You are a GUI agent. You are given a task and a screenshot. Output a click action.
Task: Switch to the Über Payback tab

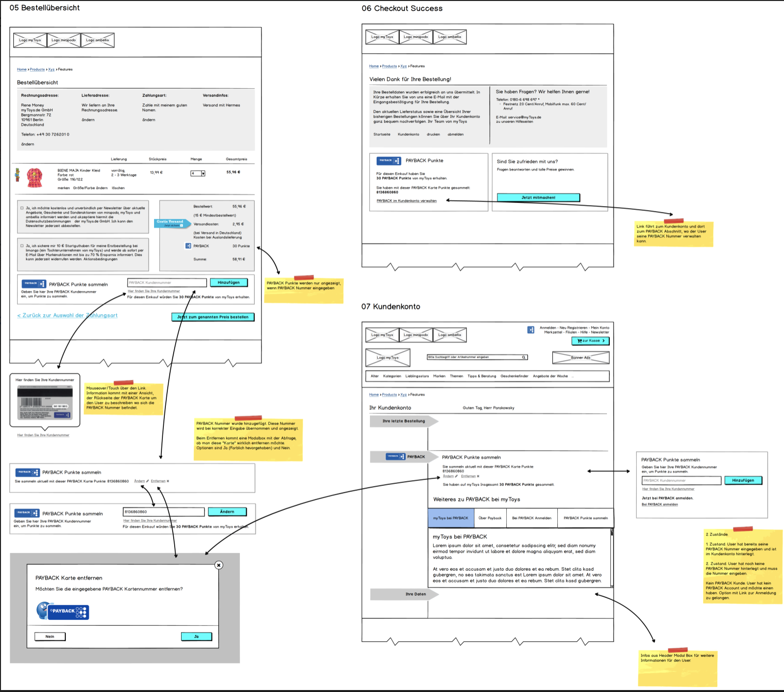pos(490,518)
